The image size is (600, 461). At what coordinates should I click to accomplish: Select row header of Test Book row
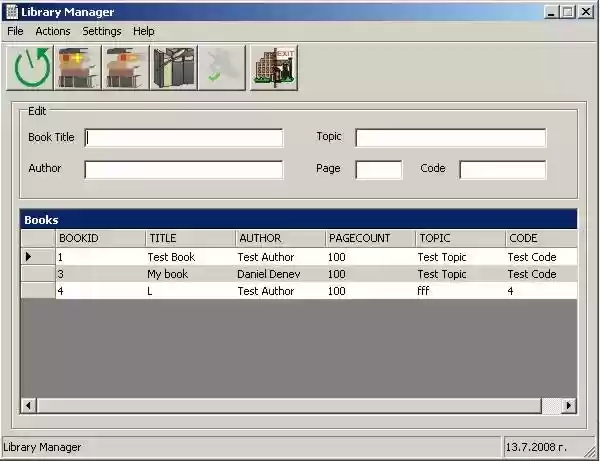[38, 257]
